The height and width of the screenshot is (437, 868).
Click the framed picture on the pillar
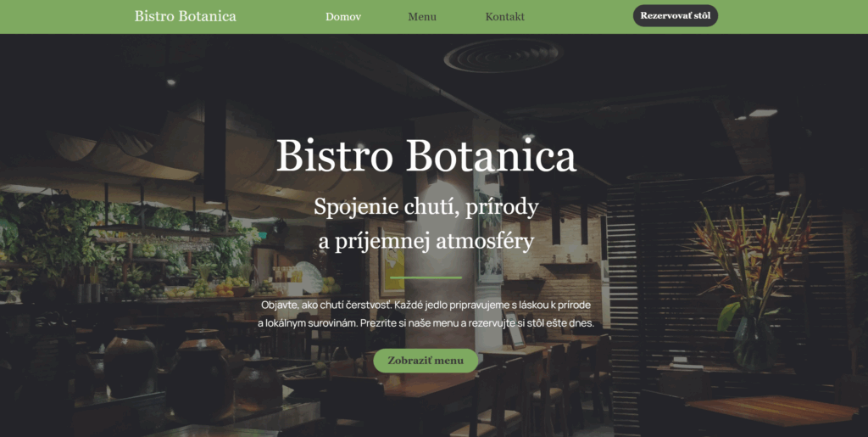[x=490, y=237]
